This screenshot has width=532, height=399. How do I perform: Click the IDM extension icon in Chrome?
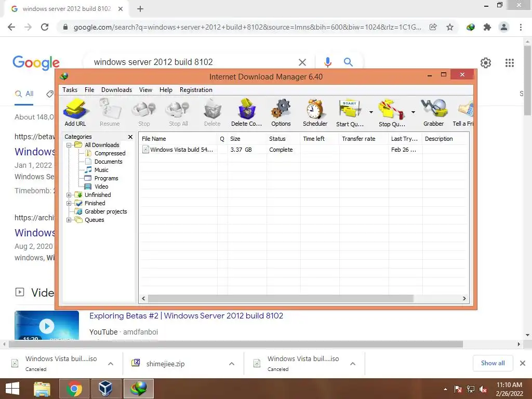pos(471,27)
